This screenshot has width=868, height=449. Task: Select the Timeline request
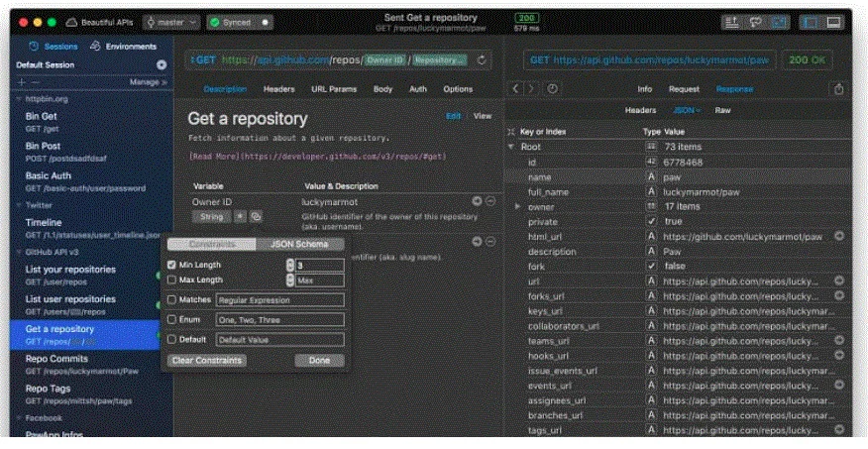click(x=91, y=228)
